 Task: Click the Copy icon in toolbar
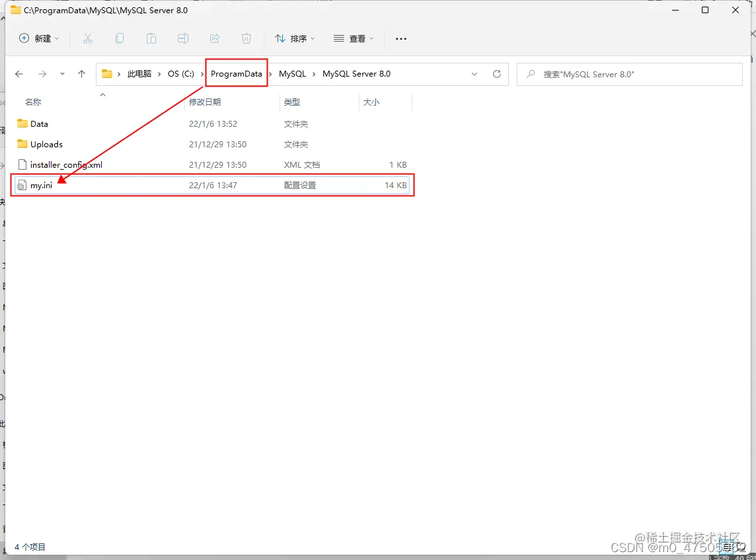(120, 38)
